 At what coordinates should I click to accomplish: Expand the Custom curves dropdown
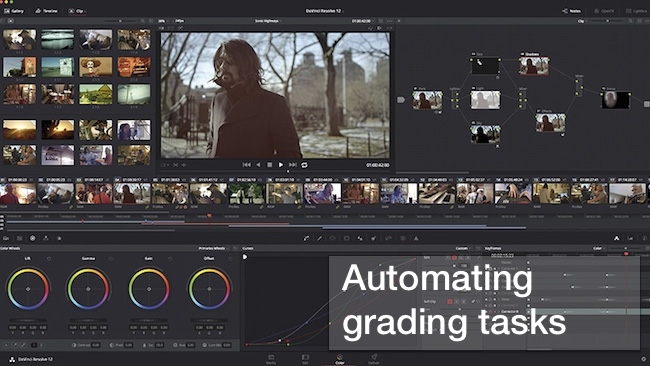tap(463, 248)
